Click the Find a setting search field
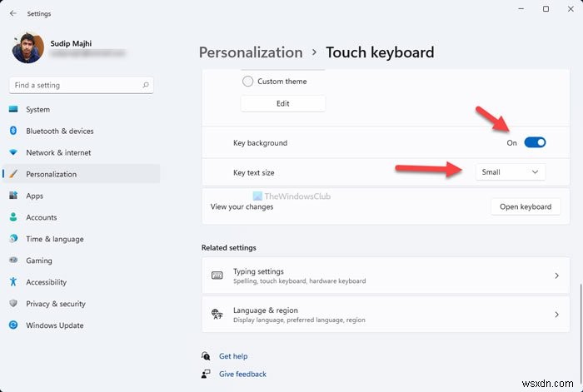The width and height of the screenshot is (583, 392). coord(75,85)
